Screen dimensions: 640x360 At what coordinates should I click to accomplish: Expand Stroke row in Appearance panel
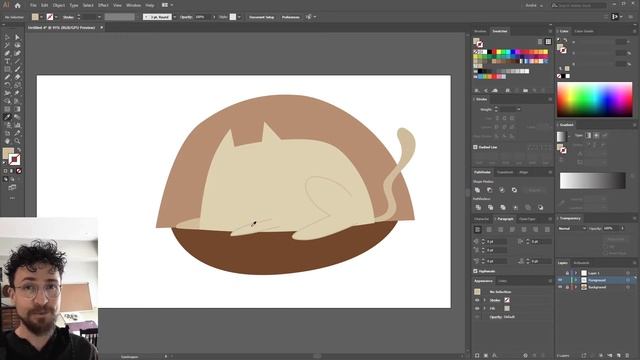484,300
